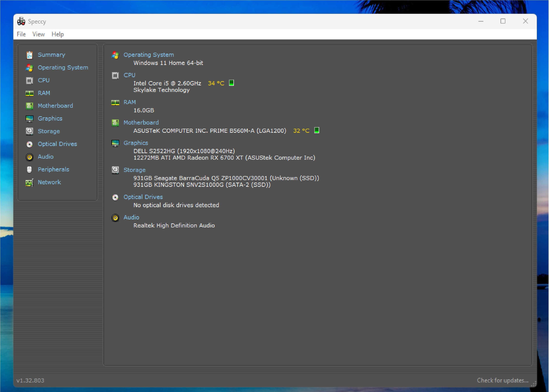Click the Skylake Technology text
Image resolution: width=549 pixels, height=392 pixels.
(x=161, y=90)
